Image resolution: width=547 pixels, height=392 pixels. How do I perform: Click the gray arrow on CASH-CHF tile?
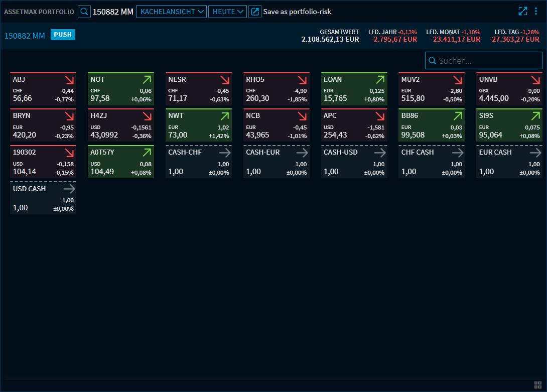(224, 153)
